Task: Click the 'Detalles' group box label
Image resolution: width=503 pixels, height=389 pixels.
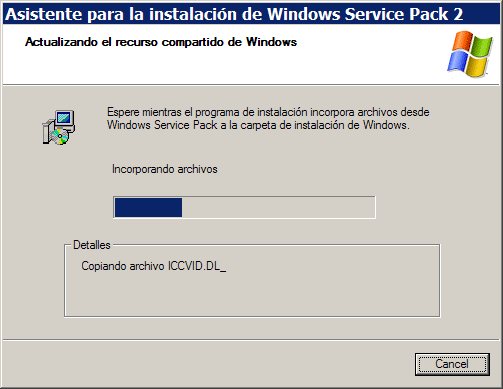Action: pos(92,245)
